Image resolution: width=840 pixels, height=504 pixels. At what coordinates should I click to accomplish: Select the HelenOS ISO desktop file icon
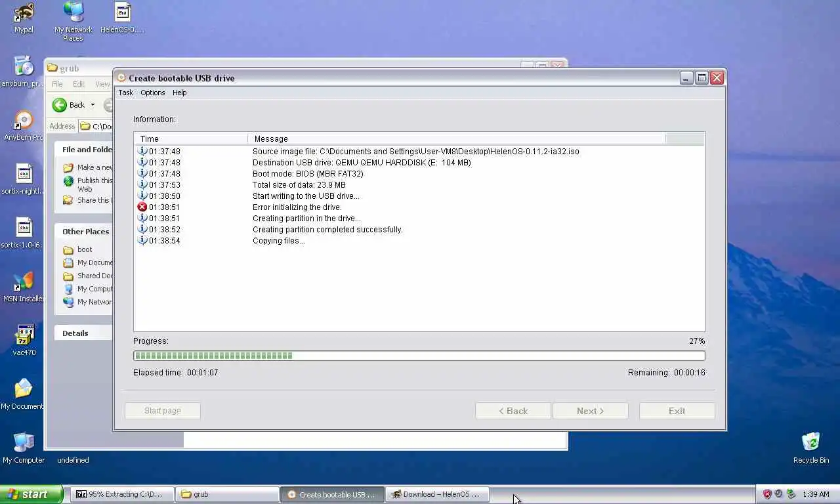coord(122,18)
